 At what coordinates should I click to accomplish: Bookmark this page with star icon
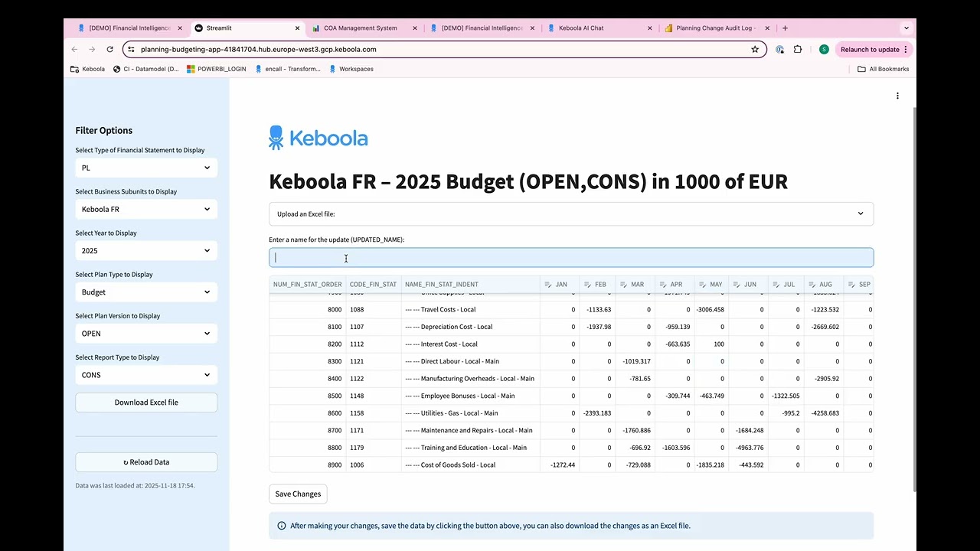[755, 49]
